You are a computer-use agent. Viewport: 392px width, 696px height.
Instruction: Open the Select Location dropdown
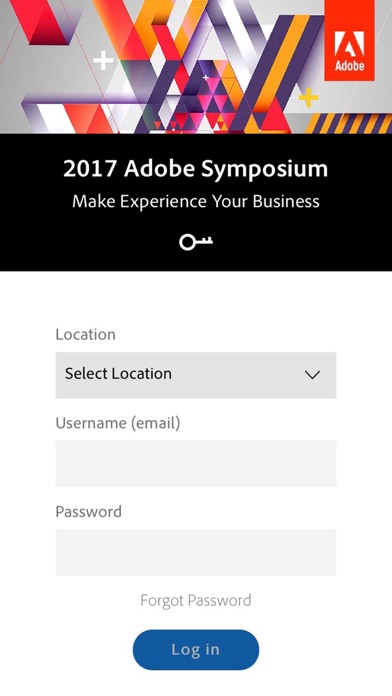pyautogui.click(x=196, y=375)
